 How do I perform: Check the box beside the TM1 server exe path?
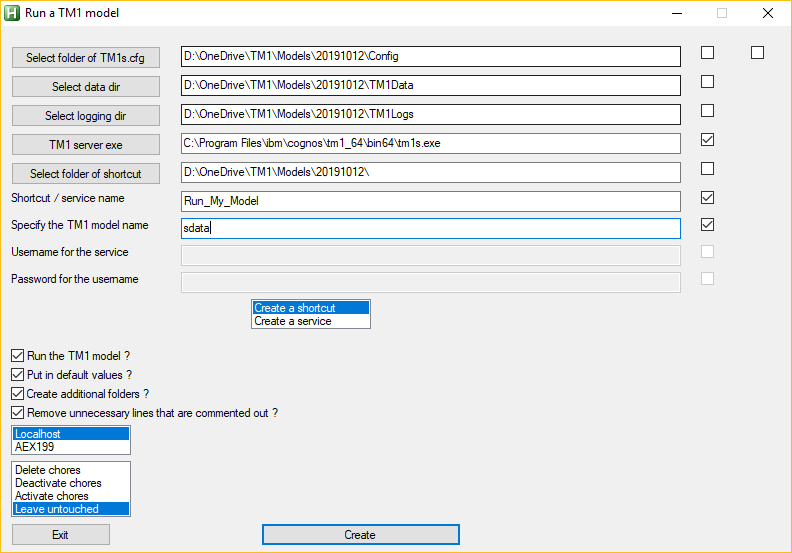pos(707,140)
